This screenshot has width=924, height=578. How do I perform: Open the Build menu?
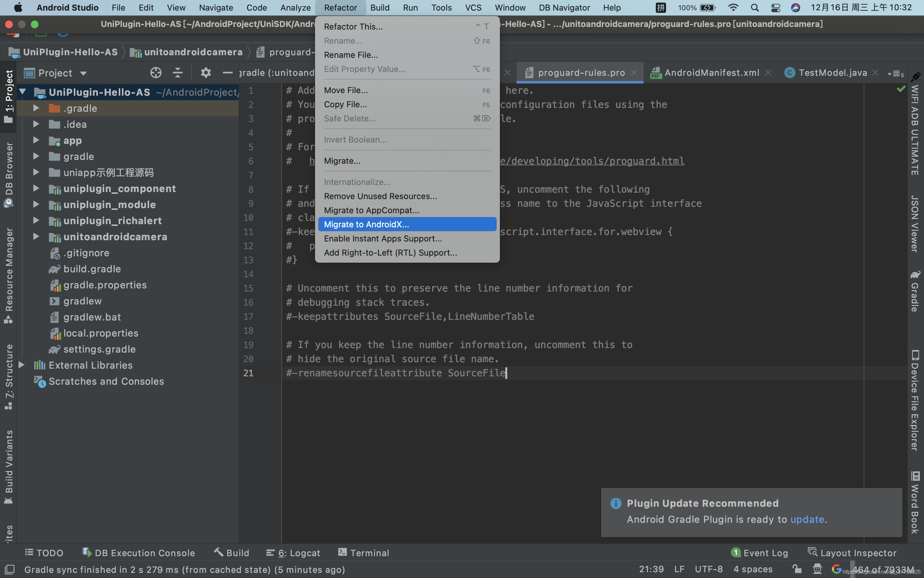(x=380, y=8)
